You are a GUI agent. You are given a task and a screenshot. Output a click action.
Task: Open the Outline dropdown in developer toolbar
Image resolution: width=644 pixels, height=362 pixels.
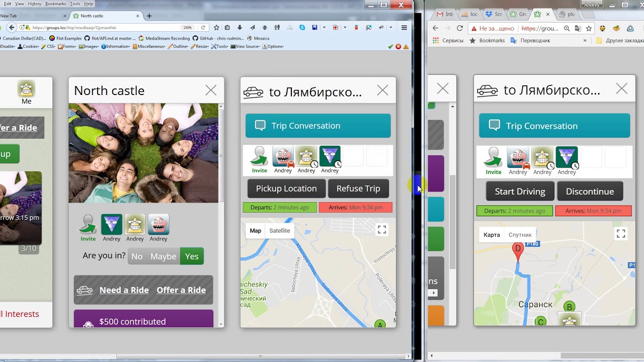pos(178,46)
